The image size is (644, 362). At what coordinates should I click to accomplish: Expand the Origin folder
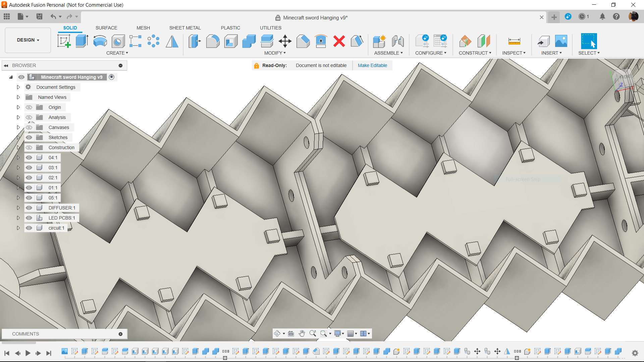pyautogui.click(x=18, y=107)
